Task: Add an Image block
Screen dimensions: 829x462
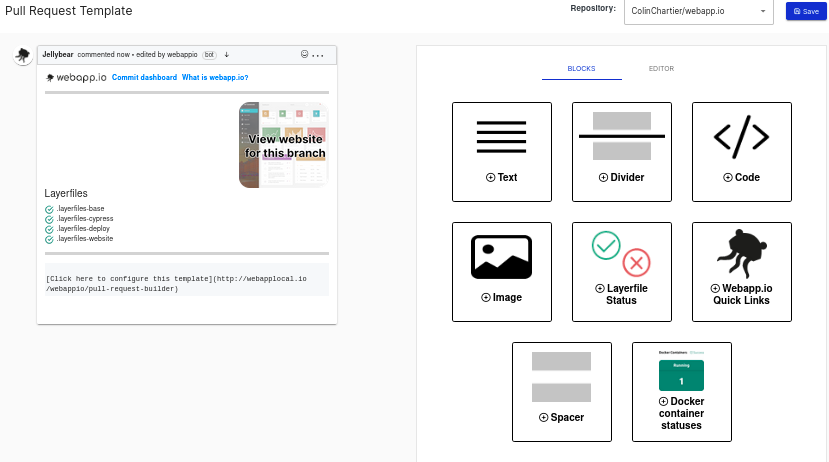Action: coord(502,272)
